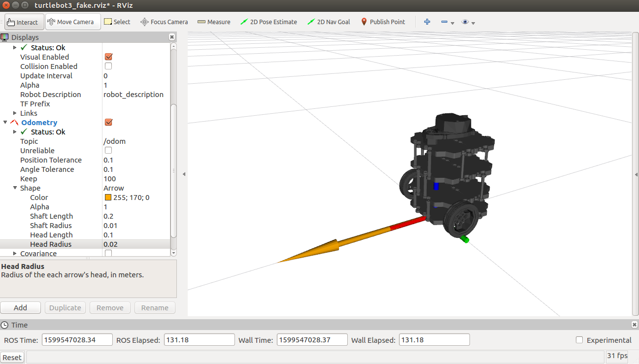This screenshot has height=364, width=639.
Task: Enable the Experimental checkbox
Action: pos(579,340)
